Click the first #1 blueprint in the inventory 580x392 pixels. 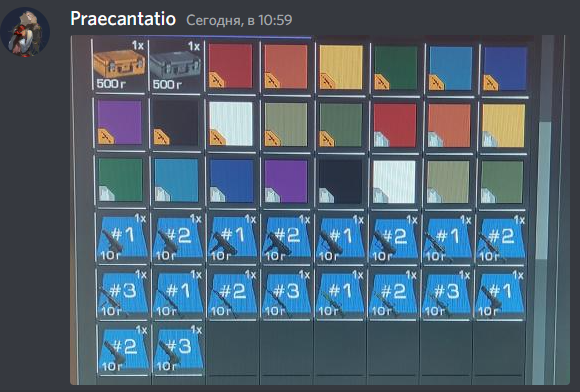click(x=122, y=237)
